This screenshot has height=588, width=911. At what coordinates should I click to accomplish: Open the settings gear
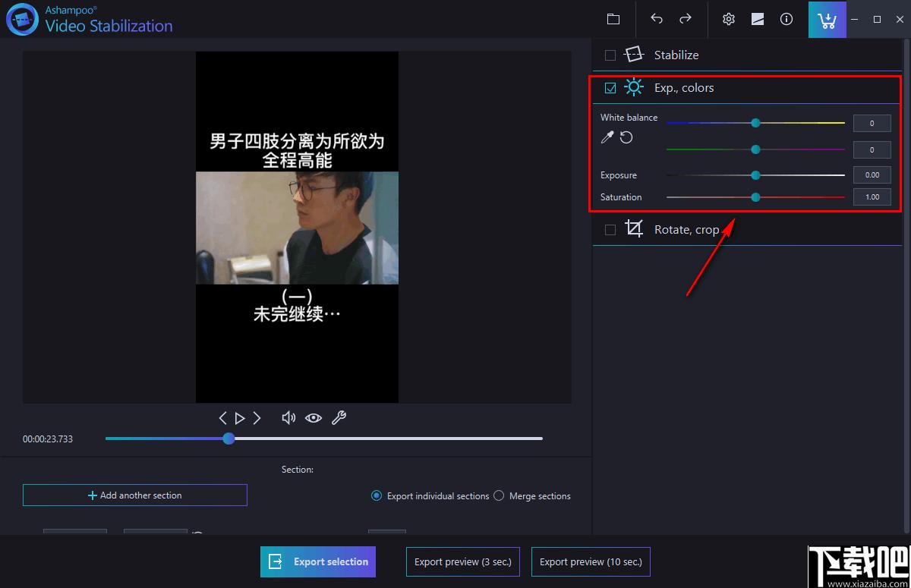[x=729, y=19]
